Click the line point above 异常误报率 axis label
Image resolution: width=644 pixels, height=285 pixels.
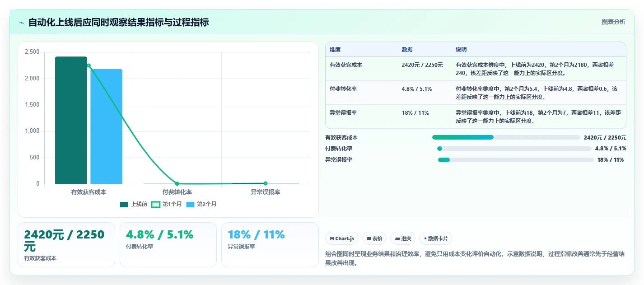pos(266,183)
